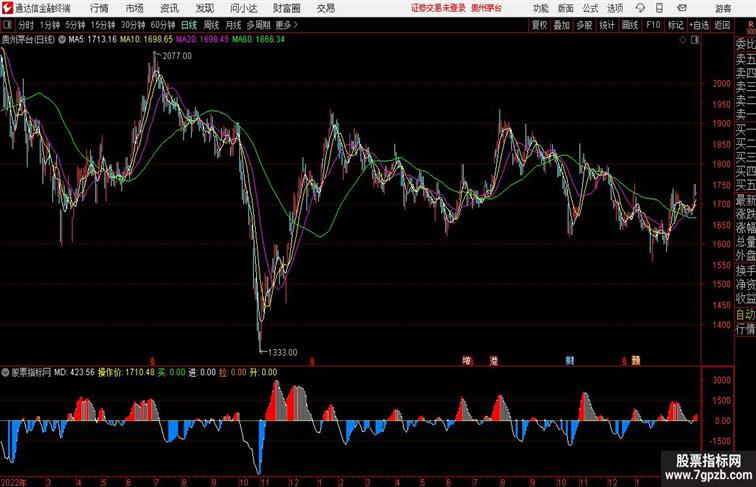
Task: Switch to the 月线 monthly tab
Action: (233, 25)
